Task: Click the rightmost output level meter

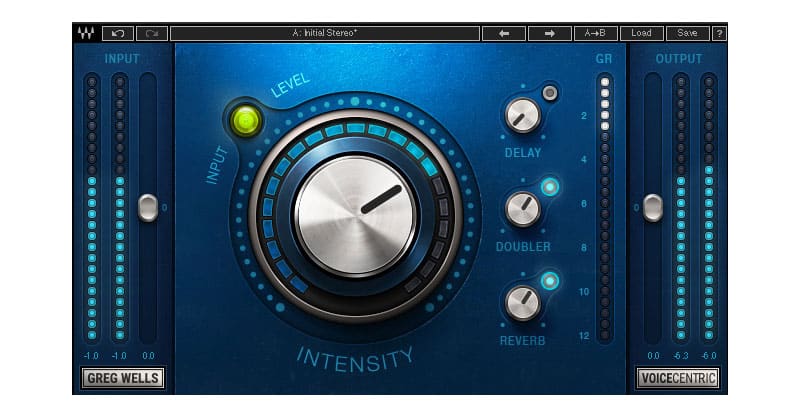Action: pyautogui.click(x=709, y=208)
